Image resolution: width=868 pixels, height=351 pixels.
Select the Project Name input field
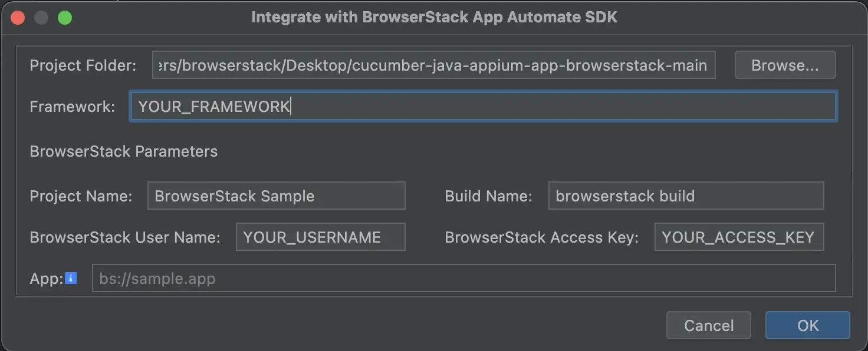click(276, 196)
